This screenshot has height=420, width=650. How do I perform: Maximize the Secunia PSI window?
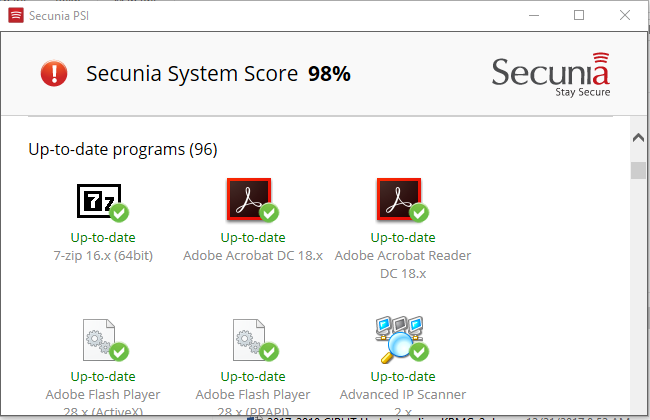click(579, 16)
